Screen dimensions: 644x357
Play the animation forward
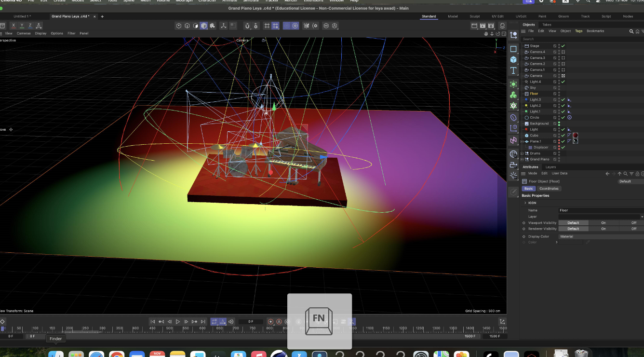178,322
